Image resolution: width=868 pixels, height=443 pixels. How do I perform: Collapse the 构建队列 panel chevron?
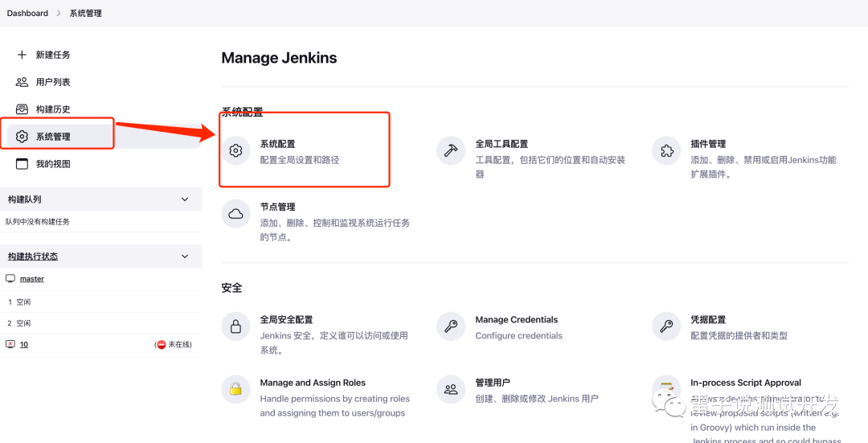185,199
